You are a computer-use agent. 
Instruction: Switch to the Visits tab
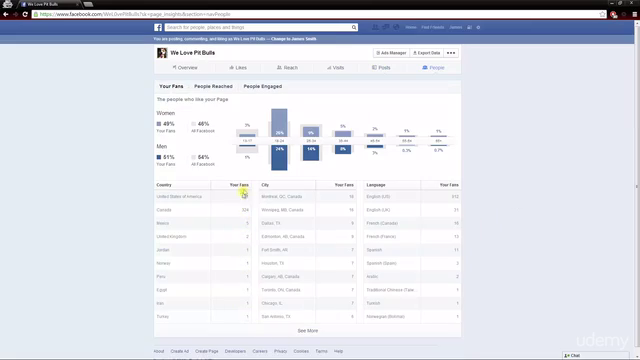click(336, 68)
